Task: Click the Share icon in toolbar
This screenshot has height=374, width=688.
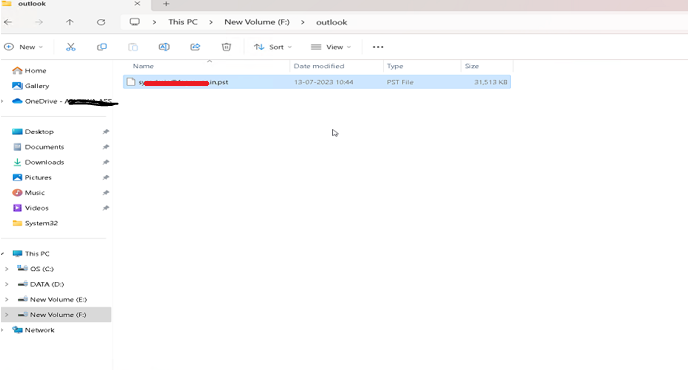Action: pyautogui.click(x=195, y=47)
